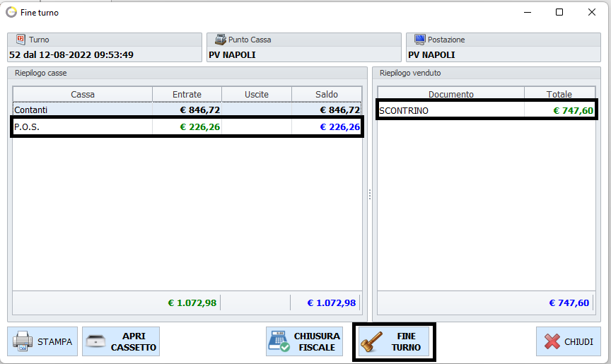Click the cash drawer icon on Apri Cassetto
611x364 pixels.
click(97, 342)
